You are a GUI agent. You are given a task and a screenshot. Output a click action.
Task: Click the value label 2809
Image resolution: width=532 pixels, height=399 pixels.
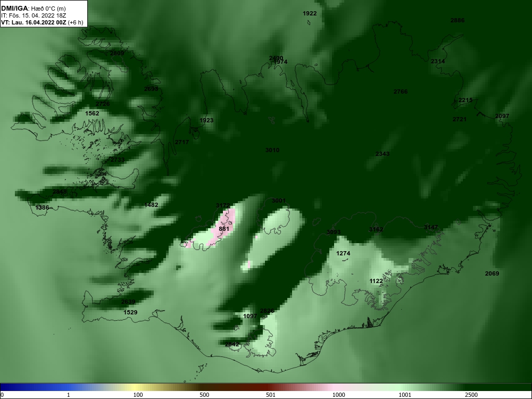[117, 53]
